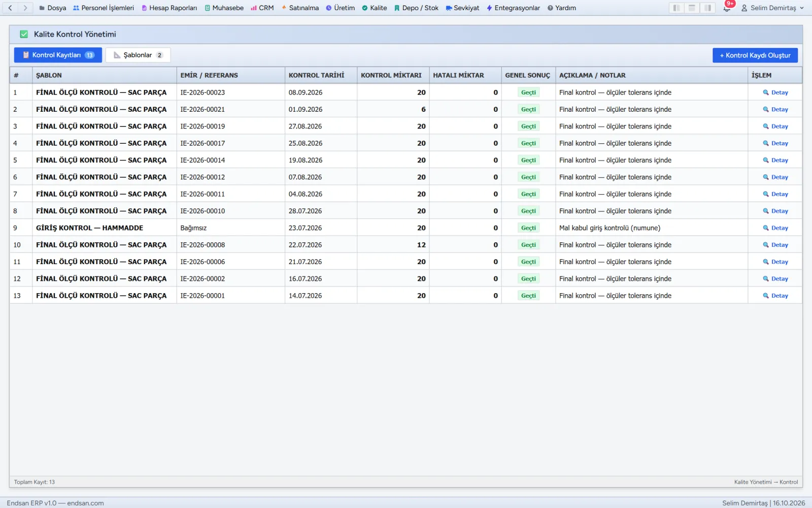Open the CRM menu
The width and height of the screenshot is (812, 508).
click(x=262, y=8)
